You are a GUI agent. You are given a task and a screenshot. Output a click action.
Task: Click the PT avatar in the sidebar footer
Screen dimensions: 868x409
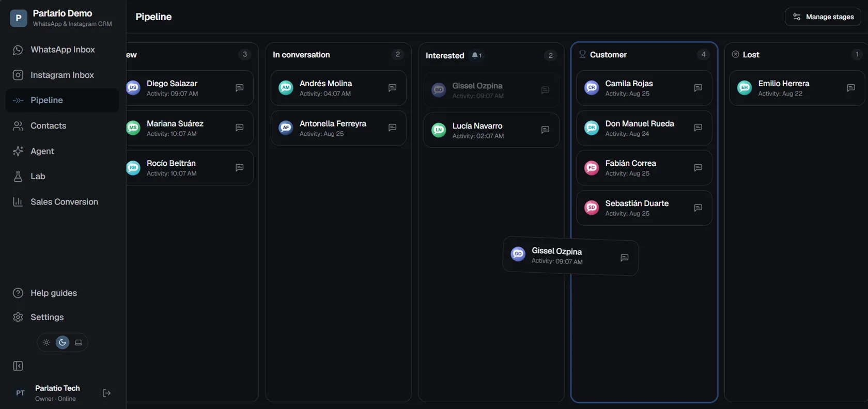point(20,393)
